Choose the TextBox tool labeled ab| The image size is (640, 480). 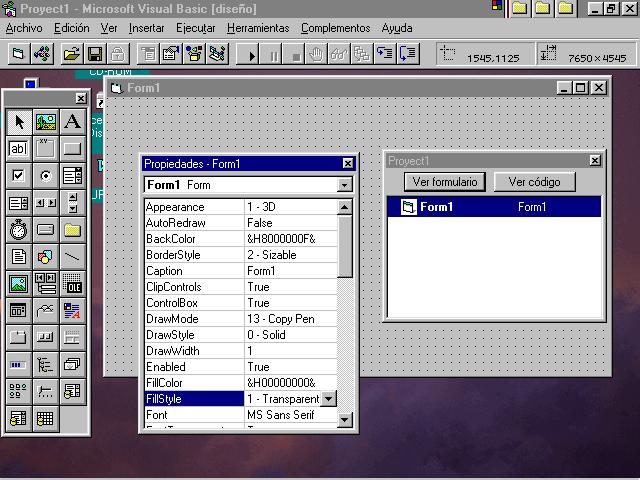pyautogui.click(x=19, y=149)
